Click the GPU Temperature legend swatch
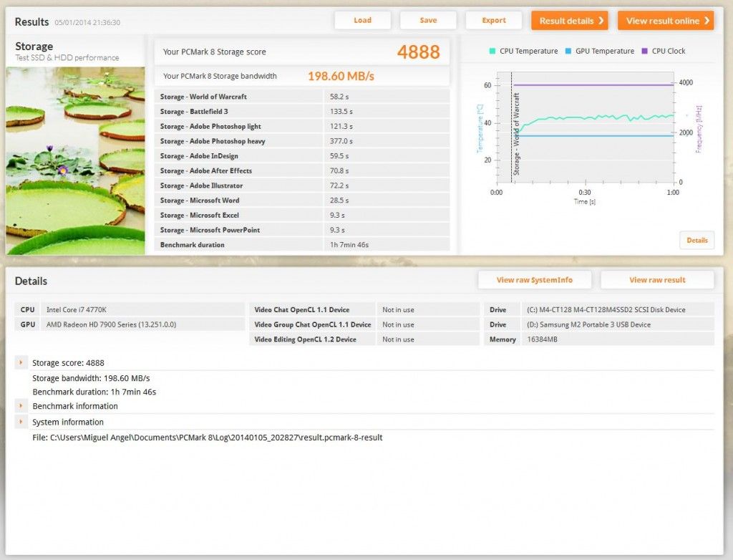733x560 pixels. tap(568, 51)
